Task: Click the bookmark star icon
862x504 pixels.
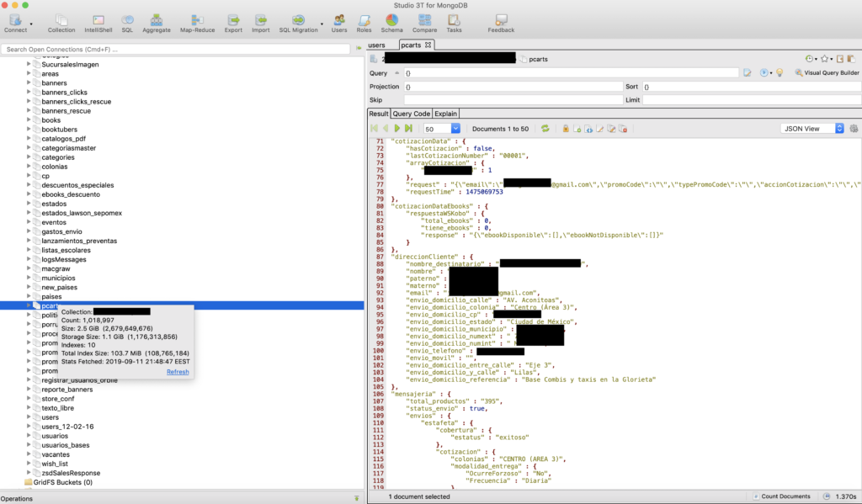Action: [x=825, y=59]
